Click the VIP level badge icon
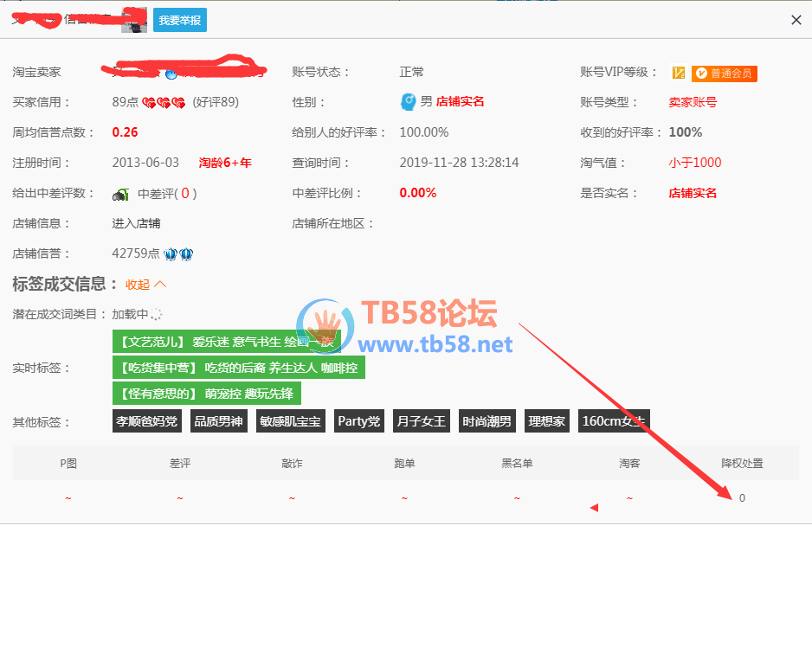Viewport: 812px width, 654px height. point(679,73)
